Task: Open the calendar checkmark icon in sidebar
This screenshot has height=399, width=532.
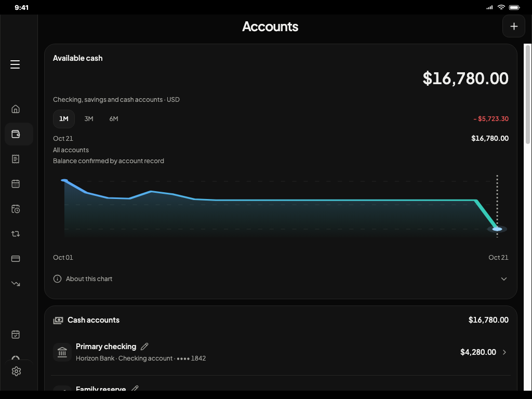Action: (x=16, y=334)
